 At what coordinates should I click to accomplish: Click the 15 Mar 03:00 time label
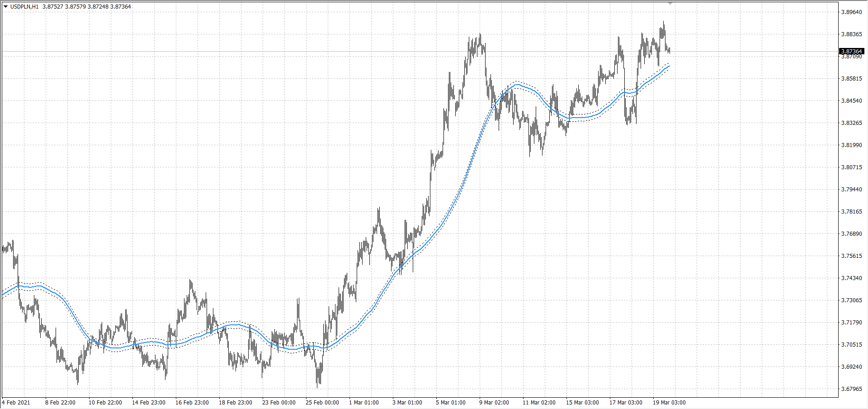tap(582, 403)
